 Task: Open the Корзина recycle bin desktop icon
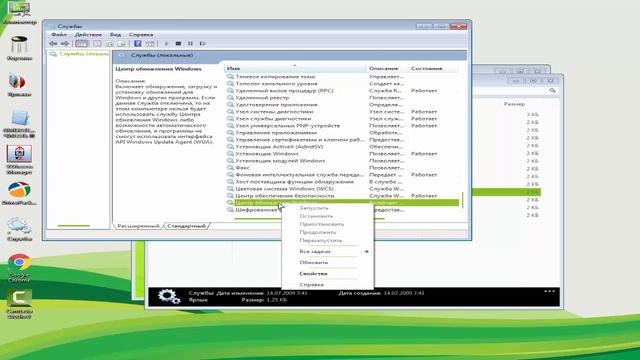click(19, 49)
